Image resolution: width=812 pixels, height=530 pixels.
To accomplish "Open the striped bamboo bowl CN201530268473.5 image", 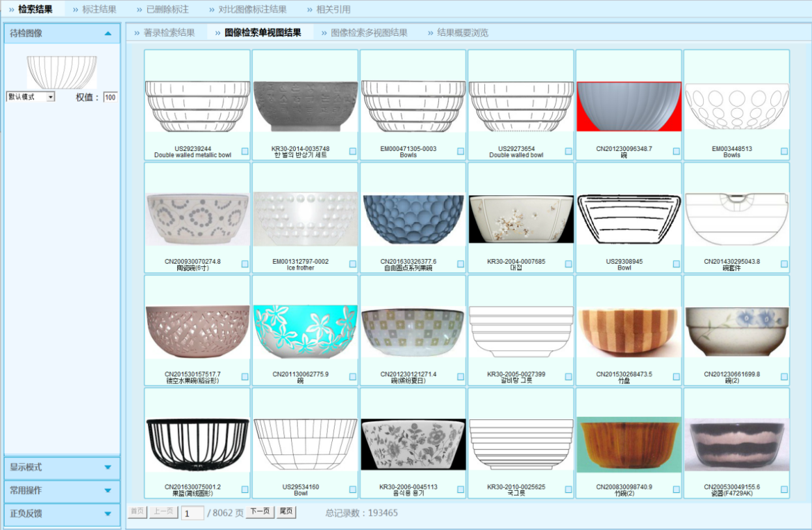I will [628, 331].
